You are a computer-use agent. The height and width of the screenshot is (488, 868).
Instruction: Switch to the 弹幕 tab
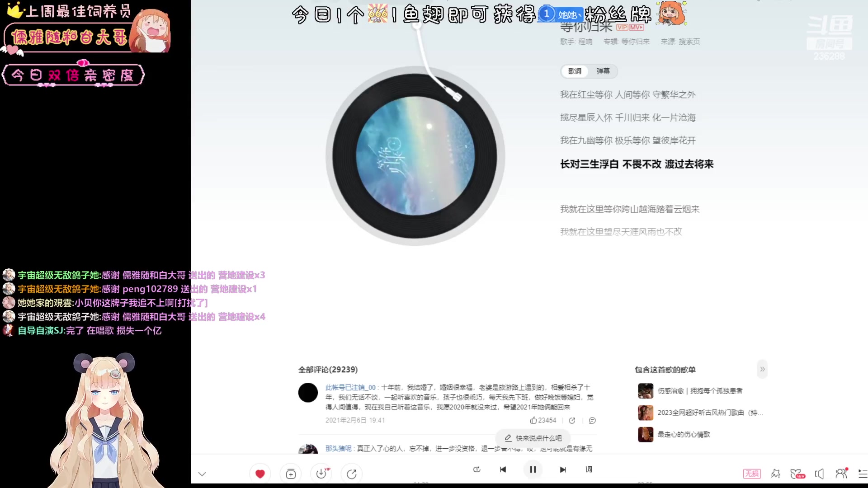coord(603,71)
